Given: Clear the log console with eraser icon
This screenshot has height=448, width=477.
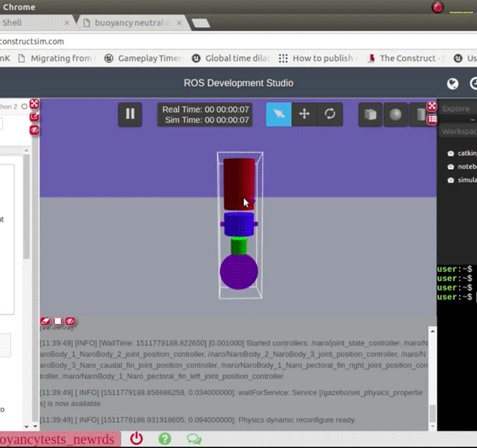Looking at the screenshot, I should pos(45,321).
